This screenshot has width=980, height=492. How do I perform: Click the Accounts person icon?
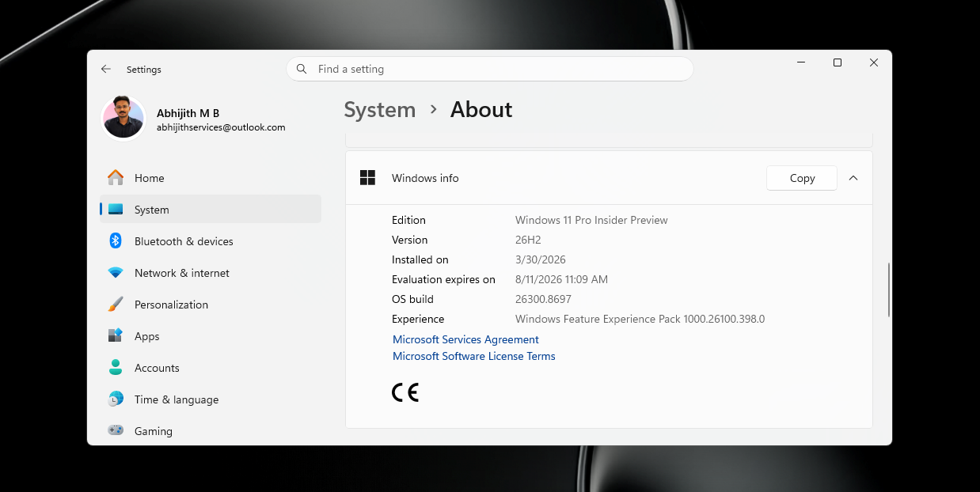click(116, 368)
